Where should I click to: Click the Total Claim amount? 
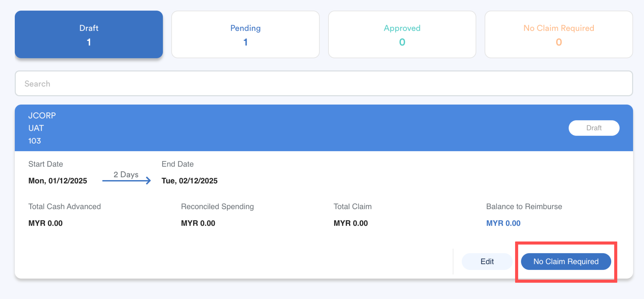[351, 223]
